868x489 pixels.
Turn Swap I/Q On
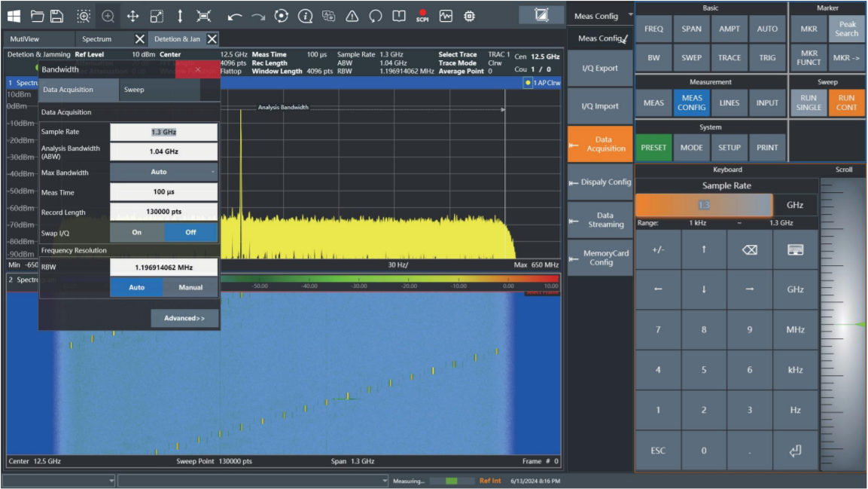(137, 233)
